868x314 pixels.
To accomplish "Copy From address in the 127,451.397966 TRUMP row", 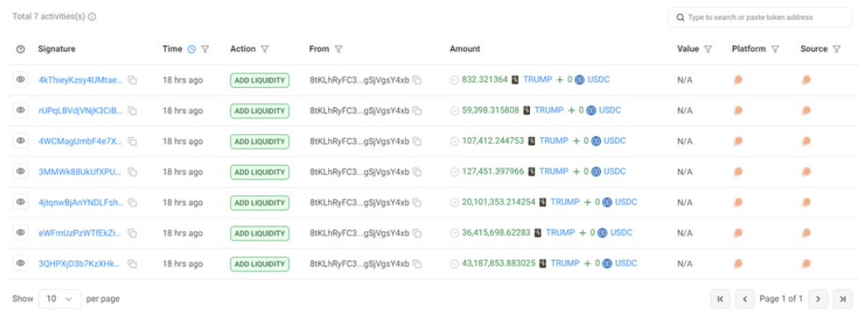I will (x=416, y=172).
